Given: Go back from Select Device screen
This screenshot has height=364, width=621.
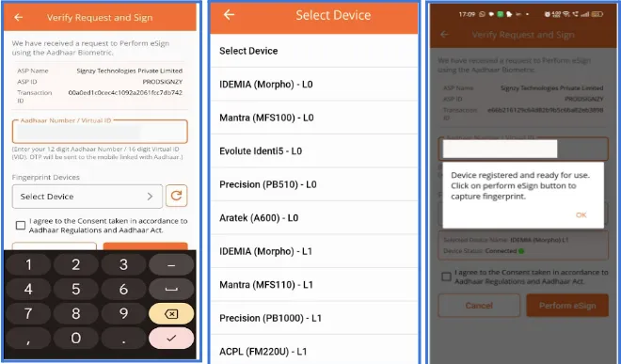Looking at the screenshot, I should tap(229, 15).
